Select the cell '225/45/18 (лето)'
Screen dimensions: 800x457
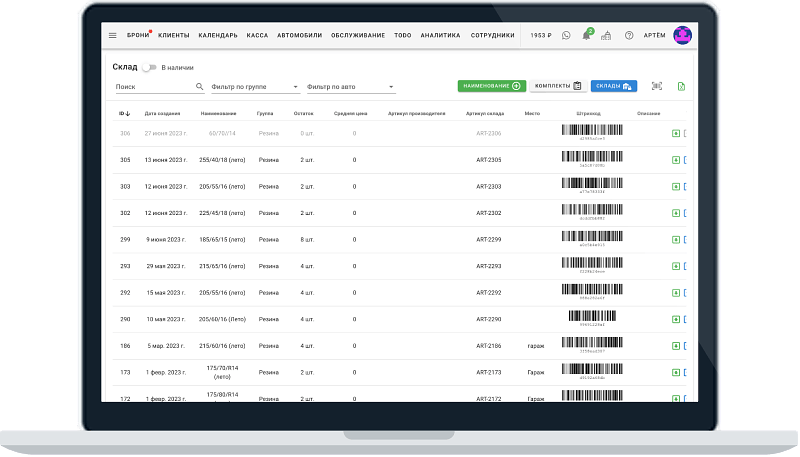(x=222, y=213)
